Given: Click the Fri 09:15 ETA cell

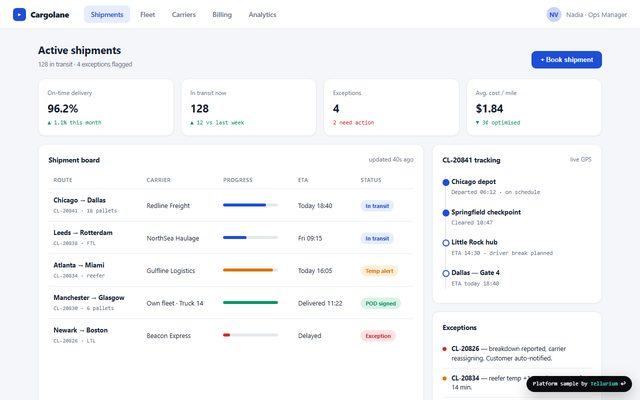Looking at the screenshot, I should tap(310, 238).
